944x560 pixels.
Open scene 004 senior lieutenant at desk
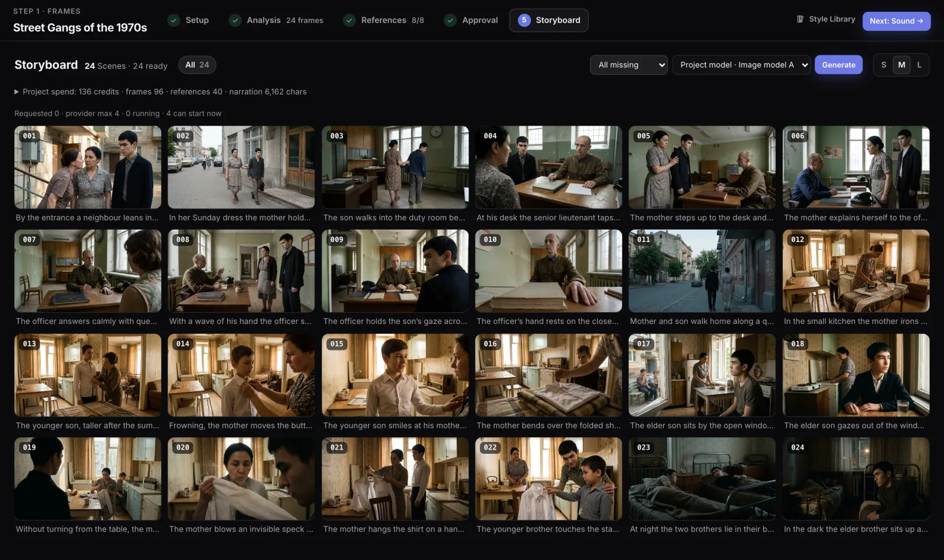point(549,167)
